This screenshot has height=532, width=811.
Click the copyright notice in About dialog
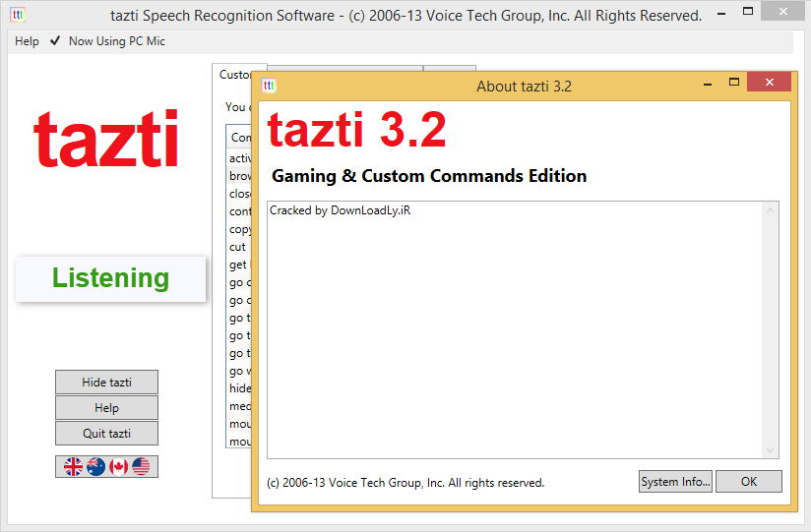click(x=405, y=483)
